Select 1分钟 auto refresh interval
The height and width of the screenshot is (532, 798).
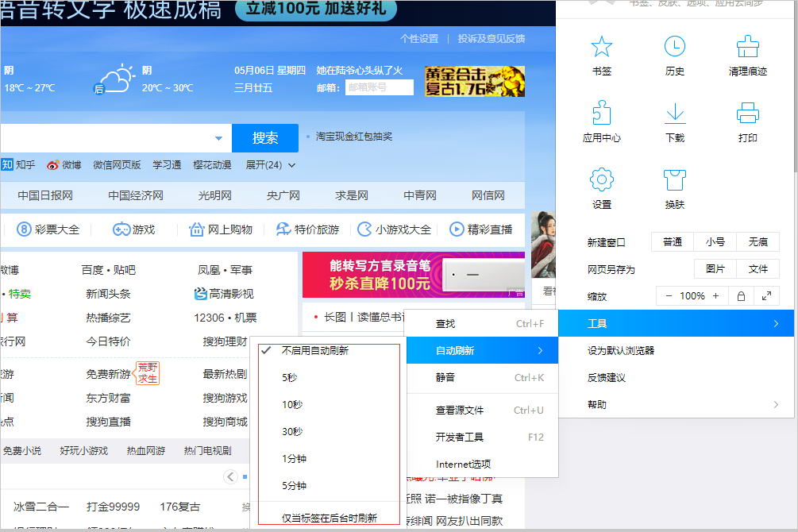click(x=330, y=458)
